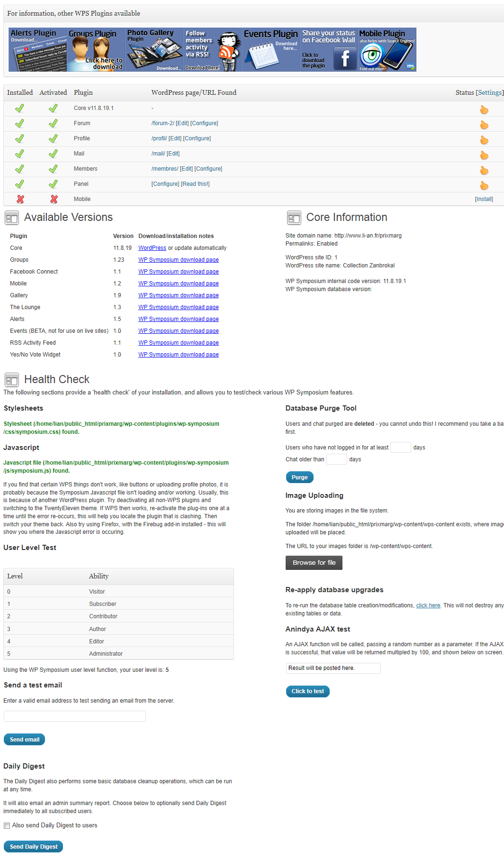The width and height of the screenshot is (504, 861).
Task: Click the orange status icon for Panel row
Action: point(484,185)
